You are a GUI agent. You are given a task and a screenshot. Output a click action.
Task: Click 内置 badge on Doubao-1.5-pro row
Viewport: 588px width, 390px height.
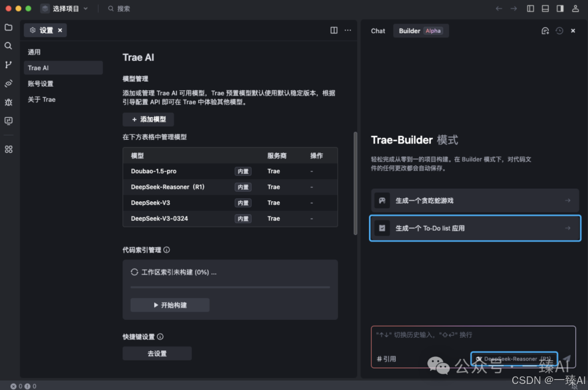[243, 171]
